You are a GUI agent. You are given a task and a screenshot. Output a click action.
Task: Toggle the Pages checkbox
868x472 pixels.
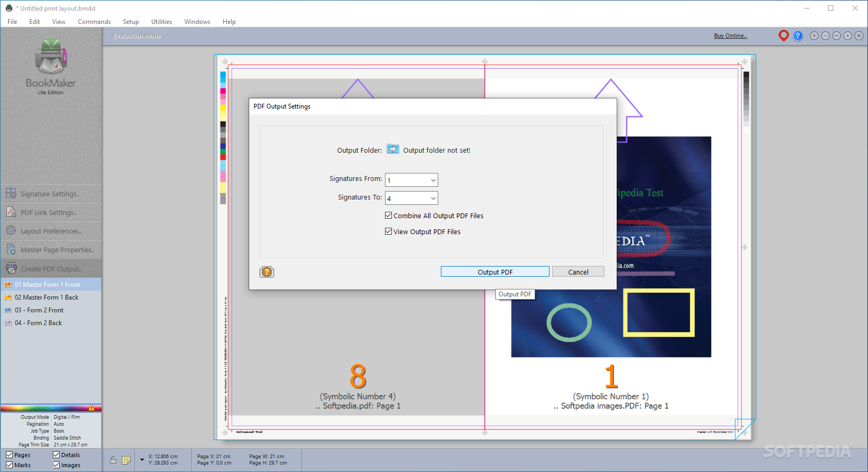[x=10, y=455]
